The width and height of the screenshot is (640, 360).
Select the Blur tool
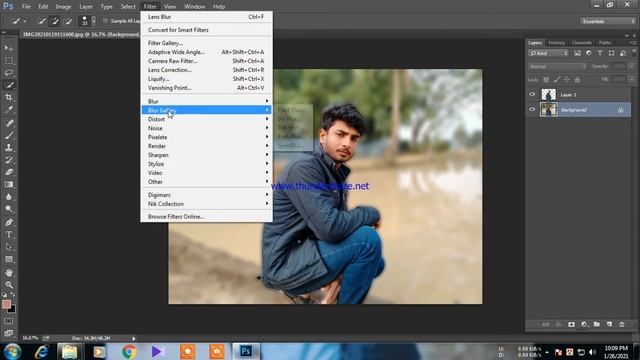[9, 196]
